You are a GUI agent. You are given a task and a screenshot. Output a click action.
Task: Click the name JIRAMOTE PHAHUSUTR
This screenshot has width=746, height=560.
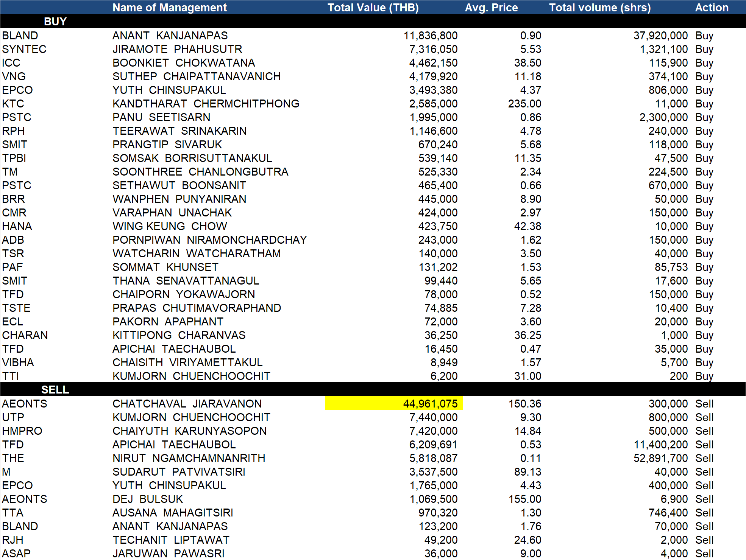pyautogui.click(x=177, y=49)
